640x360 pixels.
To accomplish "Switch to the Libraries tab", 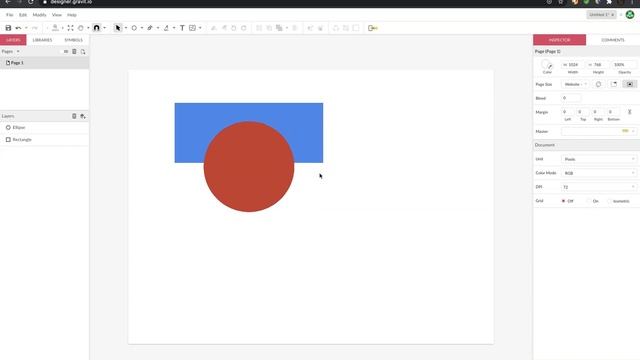I will click(x=42, y=40).
